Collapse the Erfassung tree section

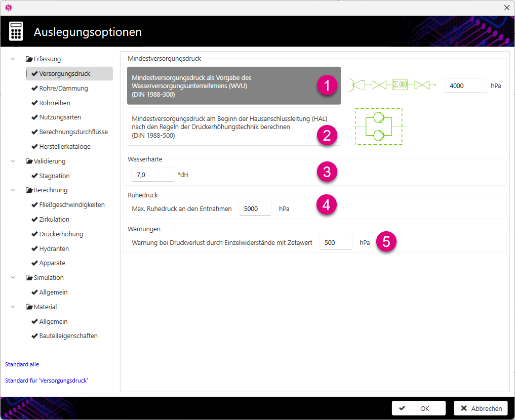pyautogui.click(x=13, y=59)
